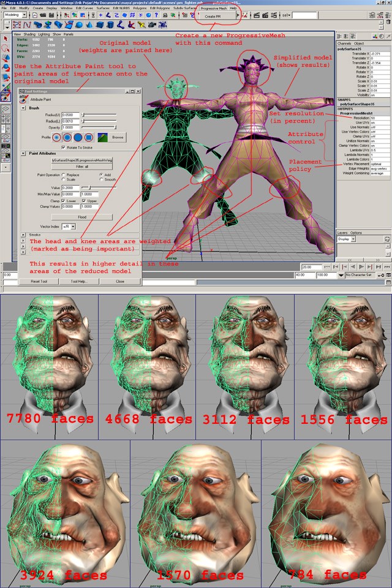Click the channel box colored axes icon
392x588 pixels.
[x=375, y=36]
